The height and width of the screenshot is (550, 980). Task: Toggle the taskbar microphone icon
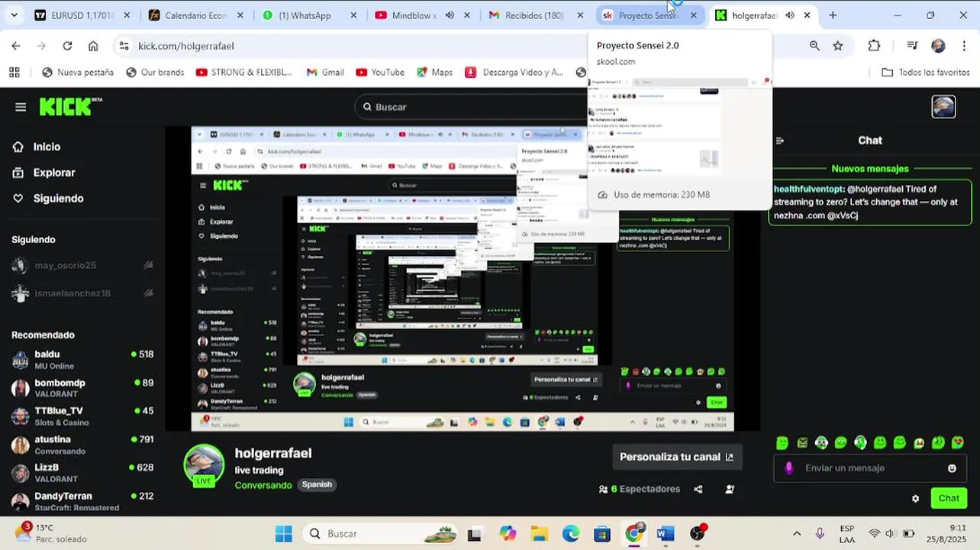820,533
